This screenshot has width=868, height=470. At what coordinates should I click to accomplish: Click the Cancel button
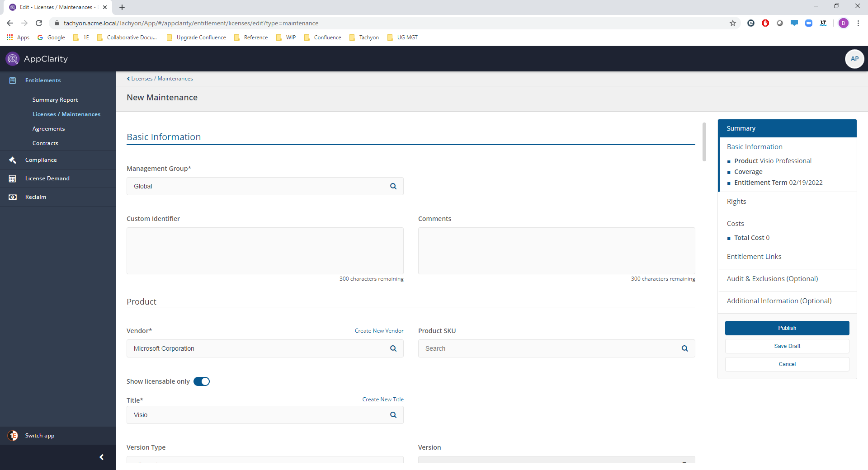(787, 364)
